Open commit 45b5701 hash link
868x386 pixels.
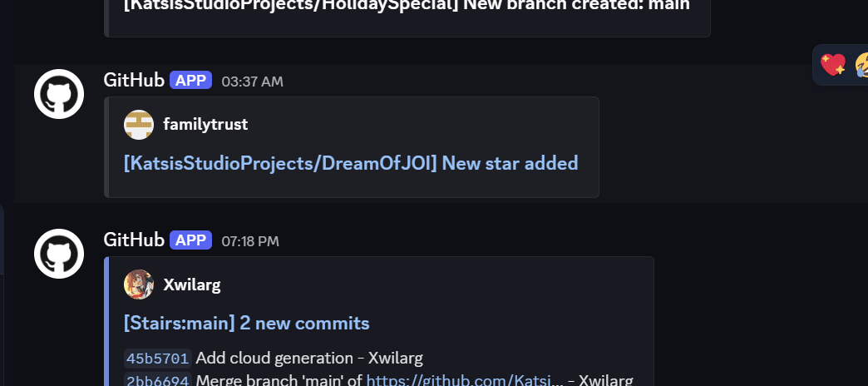click(157, 359)
